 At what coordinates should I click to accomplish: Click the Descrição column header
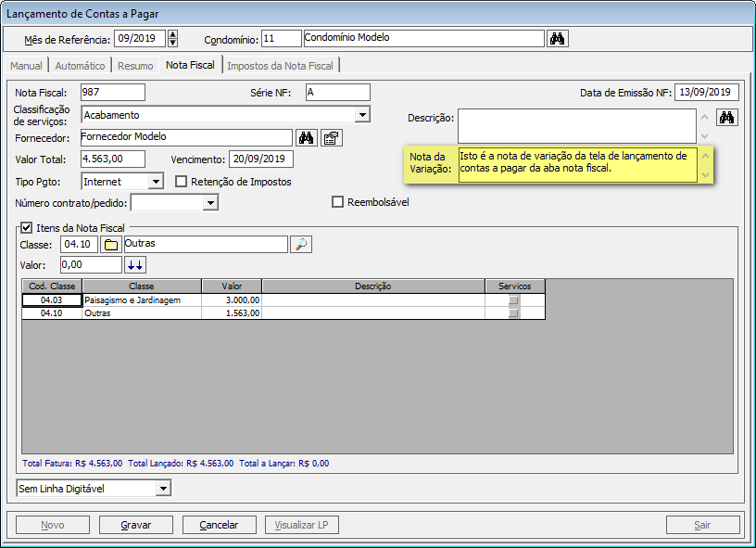pos(373,287)
